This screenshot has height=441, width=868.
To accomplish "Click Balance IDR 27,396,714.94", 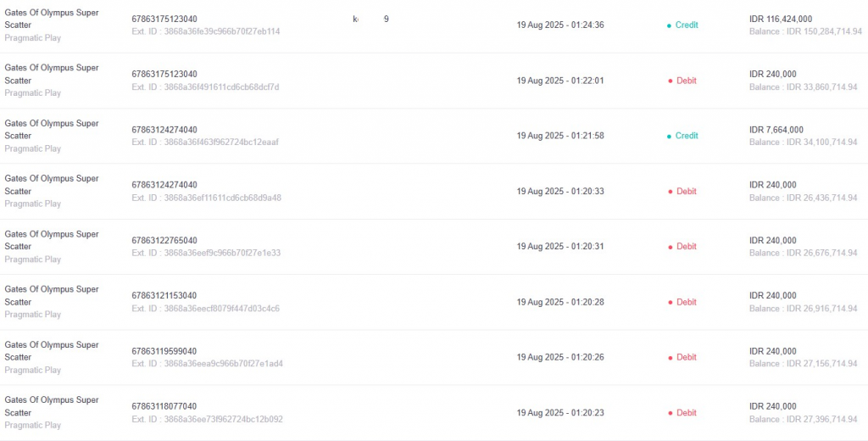I will pos(804,420).
